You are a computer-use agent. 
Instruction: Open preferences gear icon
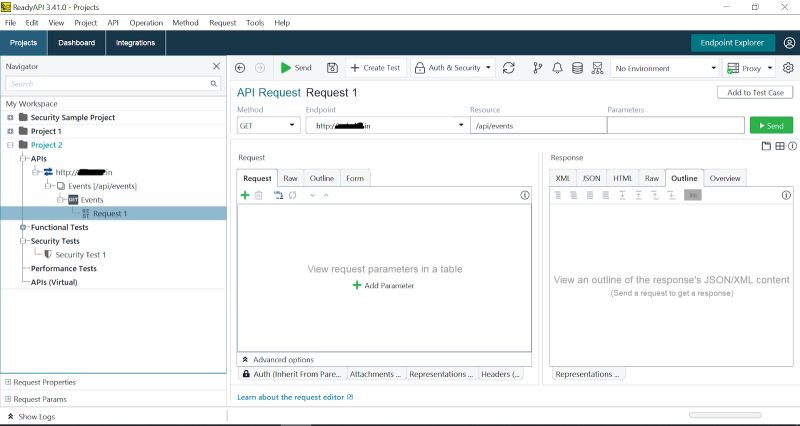[x=788, y=68]
